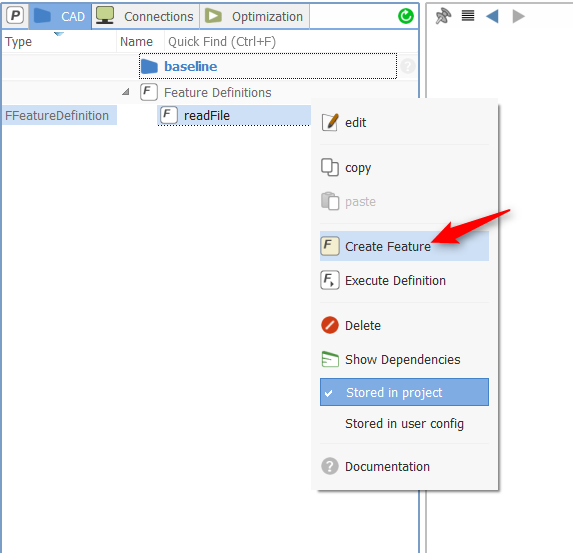
Task: Click the blue back arrow icon
Action: [492, 16]
